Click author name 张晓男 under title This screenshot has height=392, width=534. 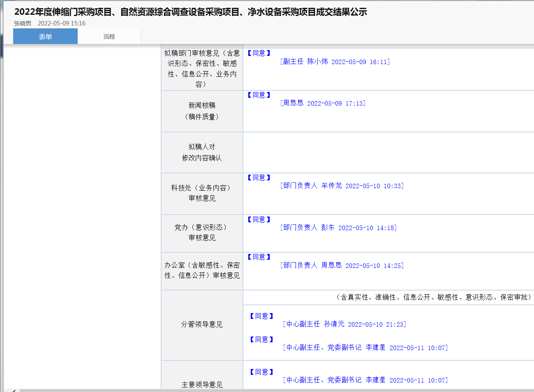[x=23, y=23]
